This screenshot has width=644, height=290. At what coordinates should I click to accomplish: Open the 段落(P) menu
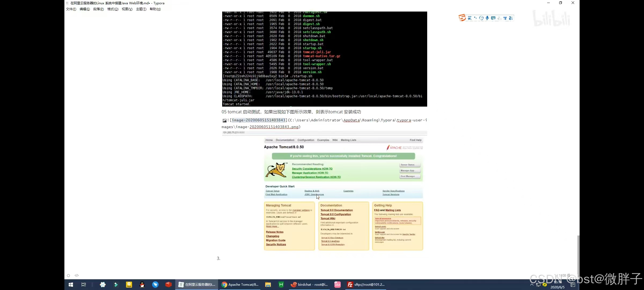click(98, 9)
